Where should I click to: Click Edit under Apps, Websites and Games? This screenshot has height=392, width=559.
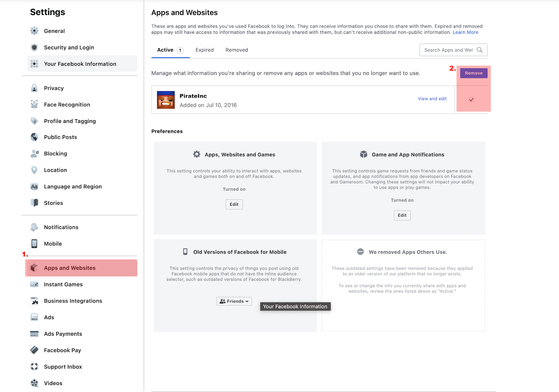234,204
